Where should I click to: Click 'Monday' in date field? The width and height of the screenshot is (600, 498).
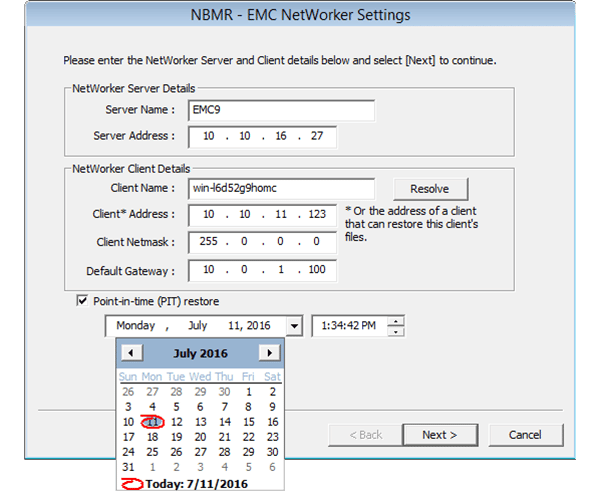[x=136, y=326]
